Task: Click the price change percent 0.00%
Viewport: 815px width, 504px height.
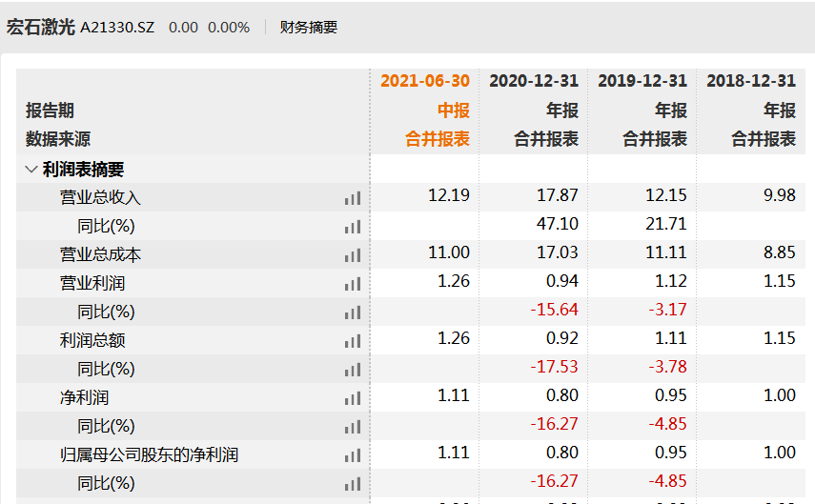Action: [229, 28]
